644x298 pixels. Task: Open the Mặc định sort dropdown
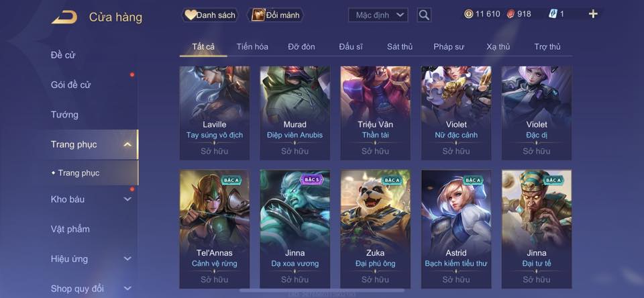(x=378, y=15)
